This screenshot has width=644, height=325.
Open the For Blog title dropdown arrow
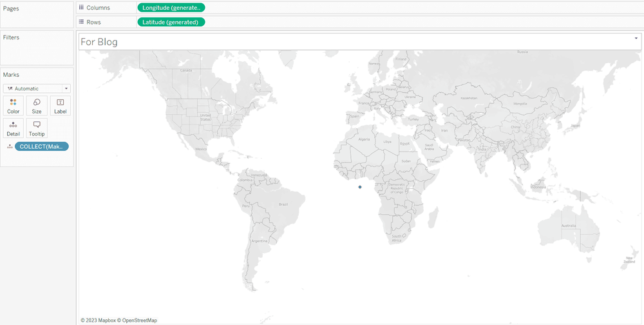[636, 39]
